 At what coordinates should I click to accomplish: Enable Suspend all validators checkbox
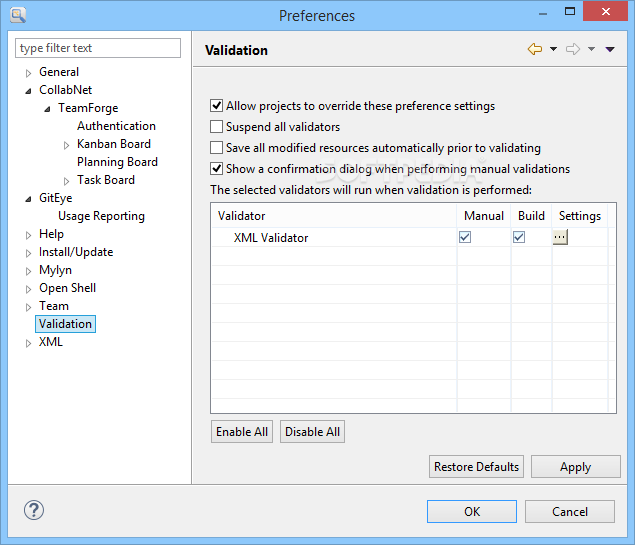pyautogui.click(x=217, y=127)
